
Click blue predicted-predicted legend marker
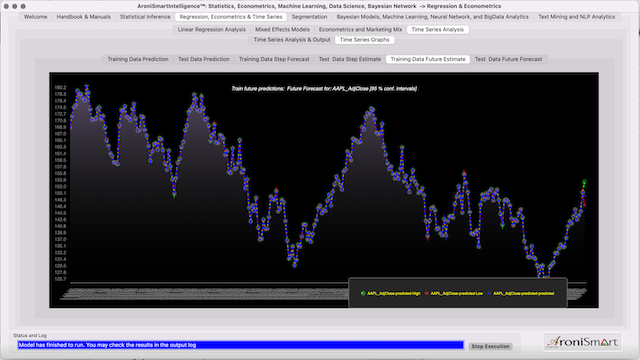pyautogui.click(x=489, y=293)
